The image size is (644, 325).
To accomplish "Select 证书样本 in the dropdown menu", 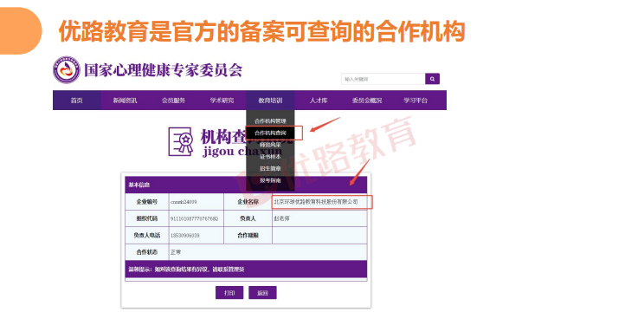I will coord(270,157).
